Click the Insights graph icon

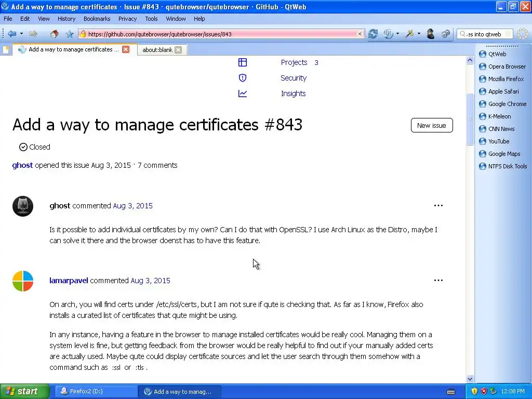point(243,94)
